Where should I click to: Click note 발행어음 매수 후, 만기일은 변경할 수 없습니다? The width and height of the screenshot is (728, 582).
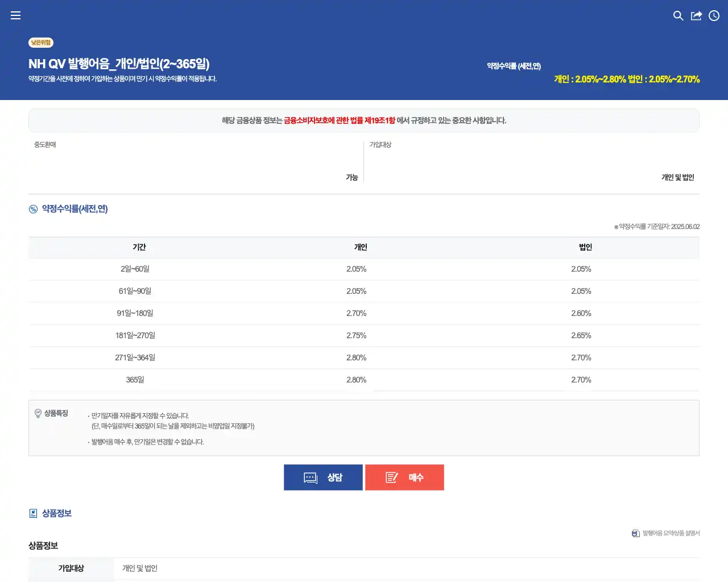point(147,442)
